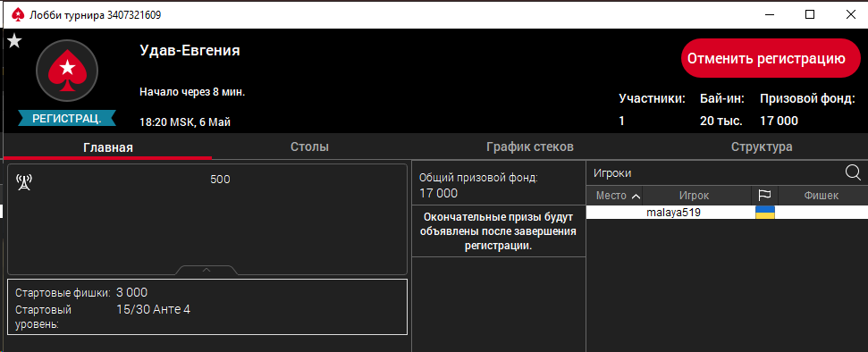
Task: Click the final prizes announcement notice
Action: 498,230
